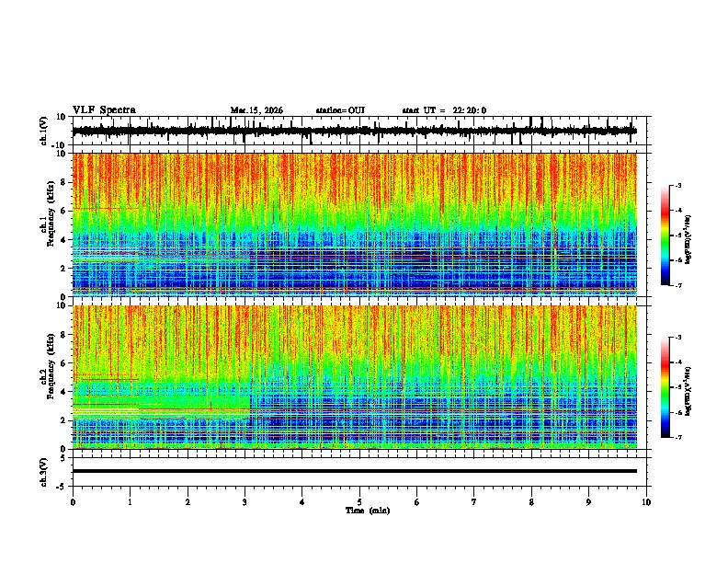The image size is (728, 563).
Task: Click time axis tick label "7"
Action: pyautogui.click(x=474, y=502)
